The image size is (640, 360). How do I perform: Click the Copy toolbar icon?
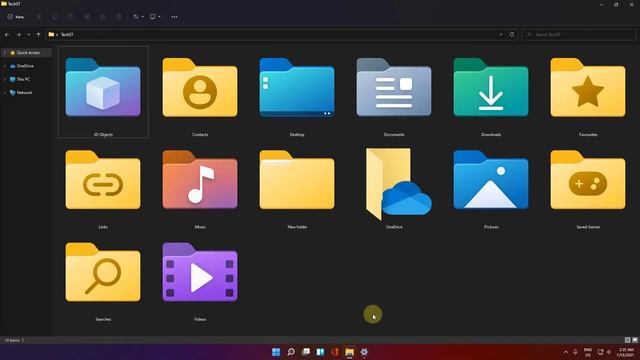pyautogui.click(x=55, y=17)
